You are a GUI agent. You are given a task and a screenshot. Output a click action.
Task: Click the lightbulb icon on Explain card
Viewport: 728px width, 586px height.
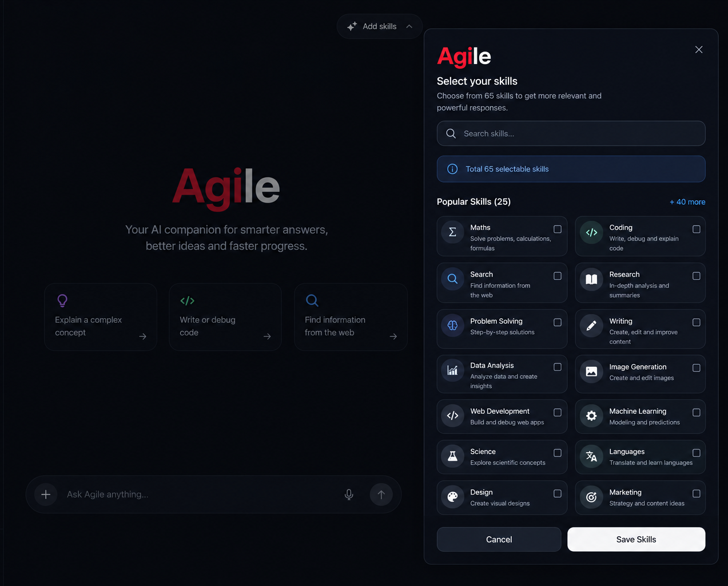click(x=62, y=300)
